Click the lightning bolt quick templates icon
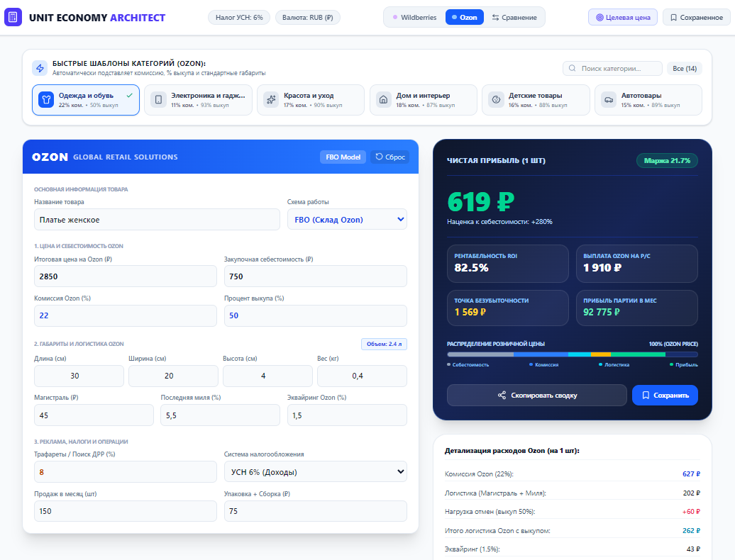 (x=40, y=68)
